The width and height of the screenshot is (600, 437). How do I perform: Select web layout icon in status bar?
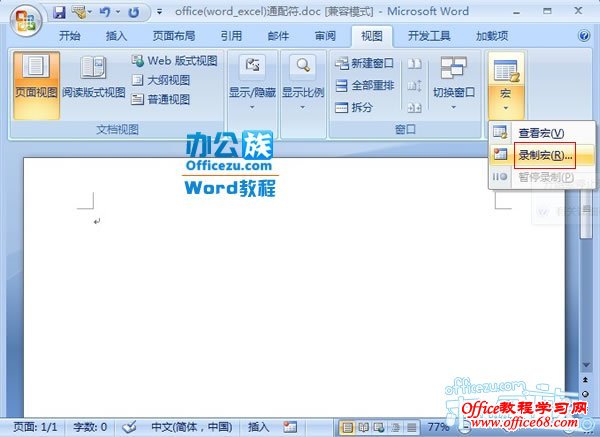tap(380, 427)
